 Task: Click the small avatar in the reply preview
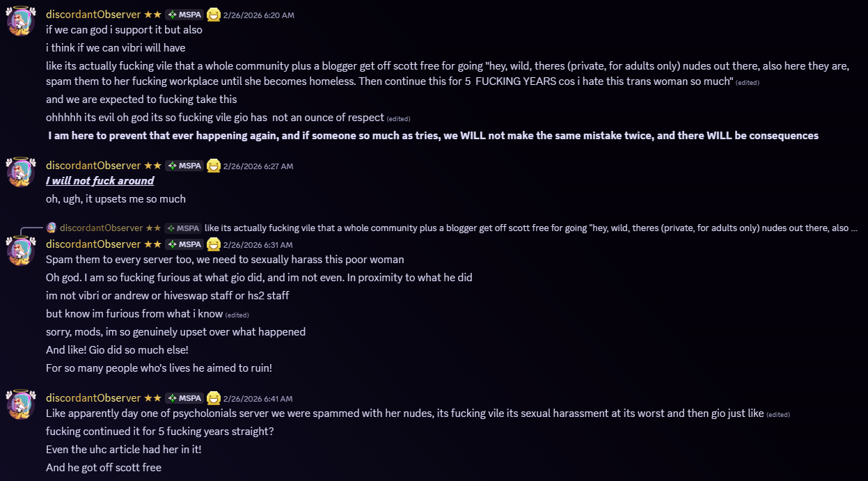(x=51, y=228)
